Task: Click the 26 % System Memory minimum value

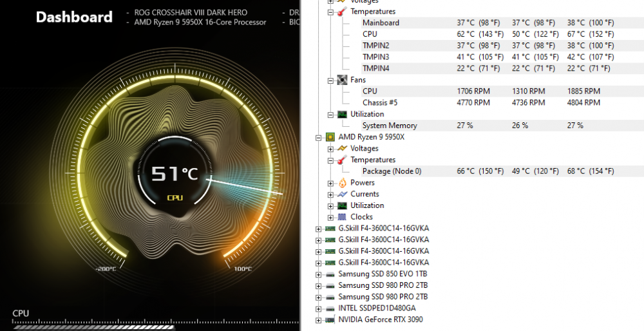Action: pyautogui.click(x=520, y=126)
